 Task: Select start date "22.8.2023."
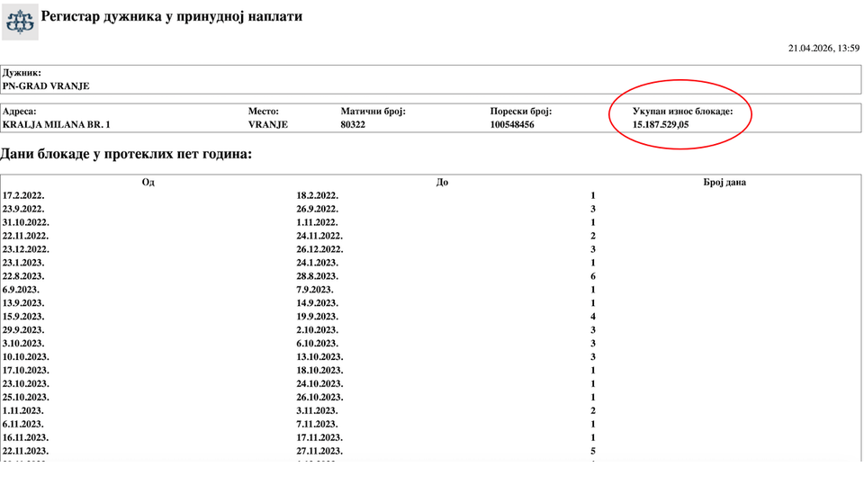click(x=23, y=276)
